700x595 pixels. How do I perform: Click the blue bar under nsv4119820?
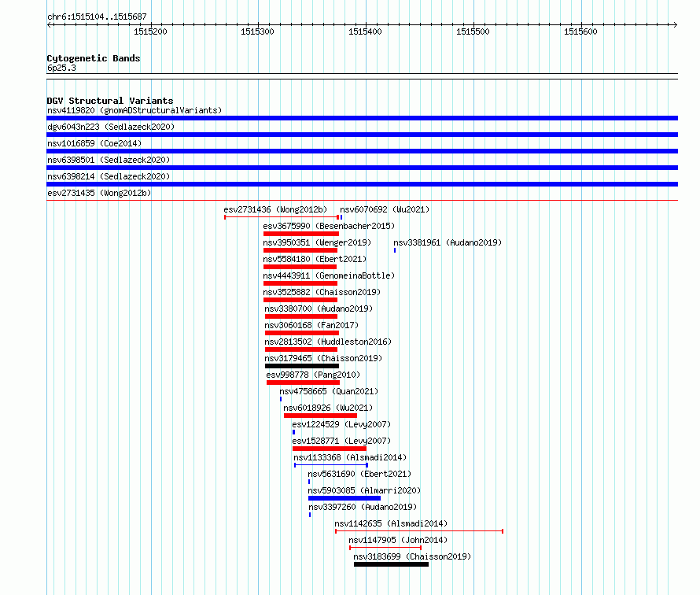(x=362, y=118)
